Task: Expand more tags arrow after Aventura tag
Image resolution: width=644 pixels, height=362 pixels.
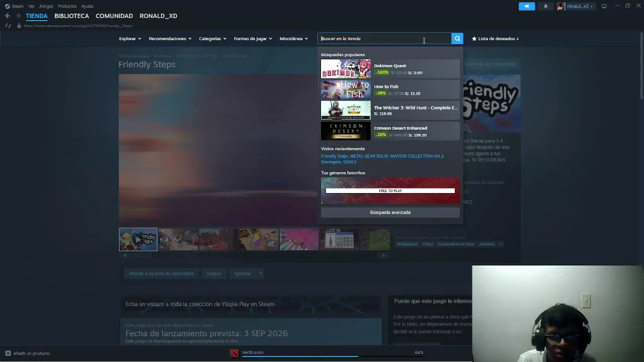Action: click(x=500, y=244)
